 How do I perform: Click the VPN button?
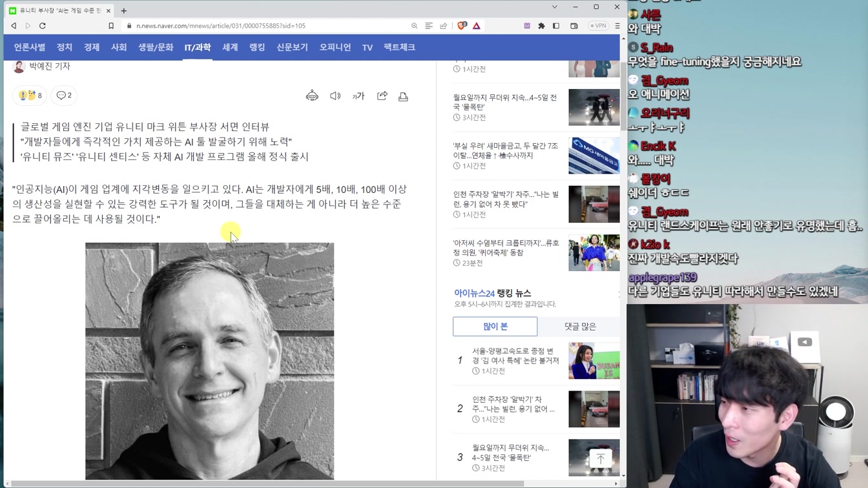(x=598, y=26)
